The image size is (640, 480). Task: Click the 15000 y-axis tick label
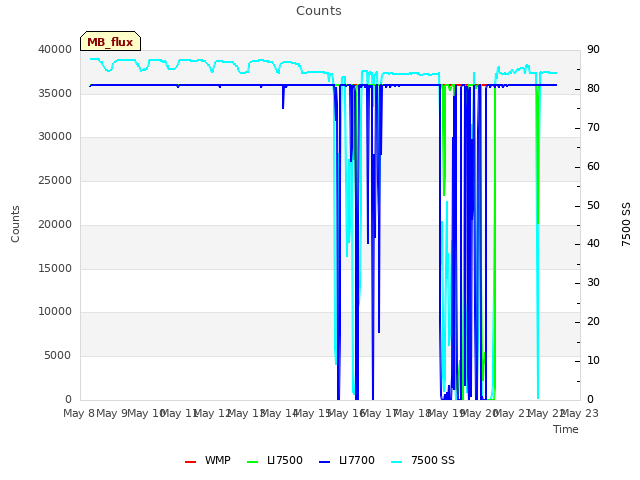tap(55, 269)
